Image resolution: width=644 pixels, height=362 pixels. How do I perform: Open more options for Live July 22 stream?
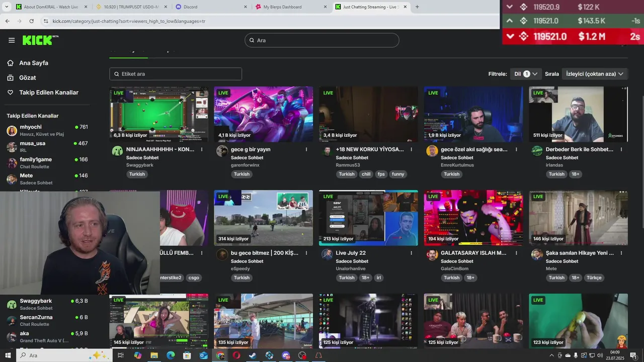coord(412,253)
